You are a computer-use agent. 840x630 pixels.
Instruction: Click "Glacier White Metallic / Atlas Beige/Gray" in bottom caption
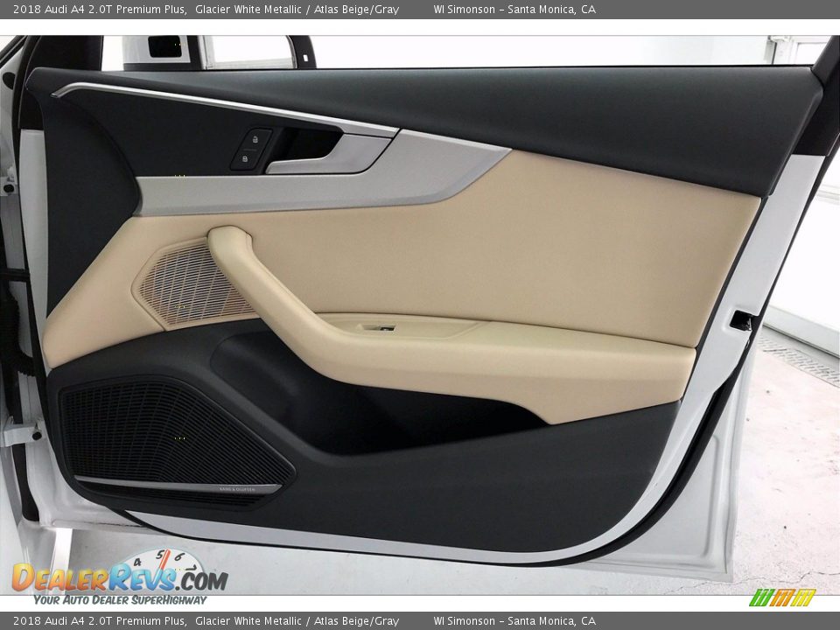coord(297,621)
